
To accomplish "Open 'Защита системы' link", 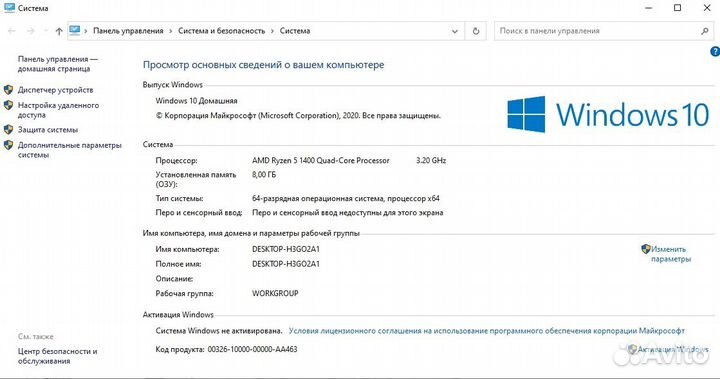I will tap(48, 130).
